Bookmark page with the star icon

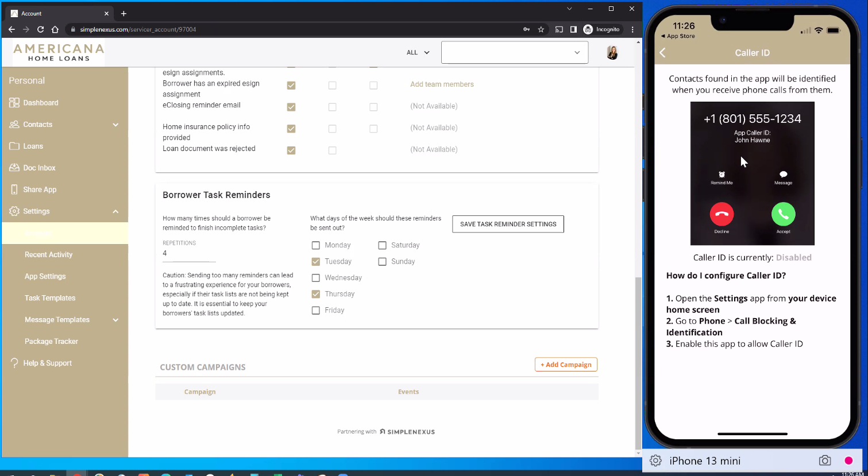pyautogui.click(x=541, y=29)
